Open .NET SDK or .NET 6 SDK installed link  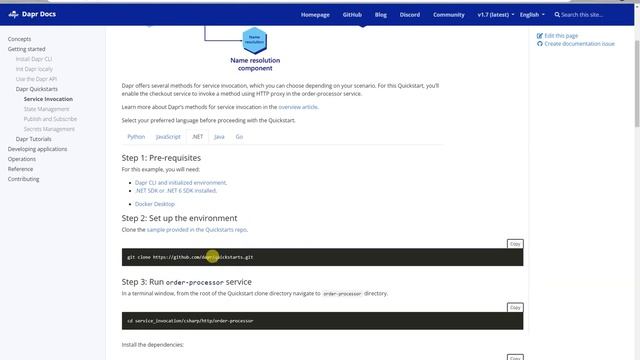[176, 191]
